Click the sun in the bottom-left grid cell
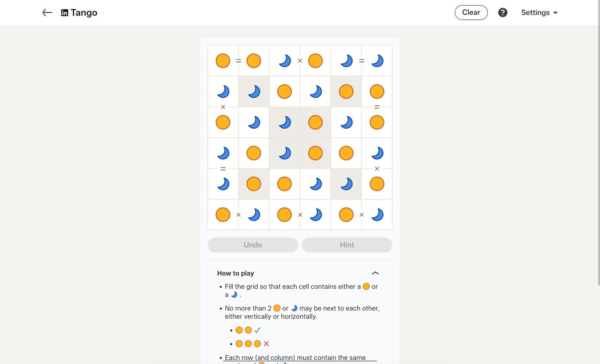Viewport: 600px width, 364px height. pyautogui.click(x=223, y=215)
